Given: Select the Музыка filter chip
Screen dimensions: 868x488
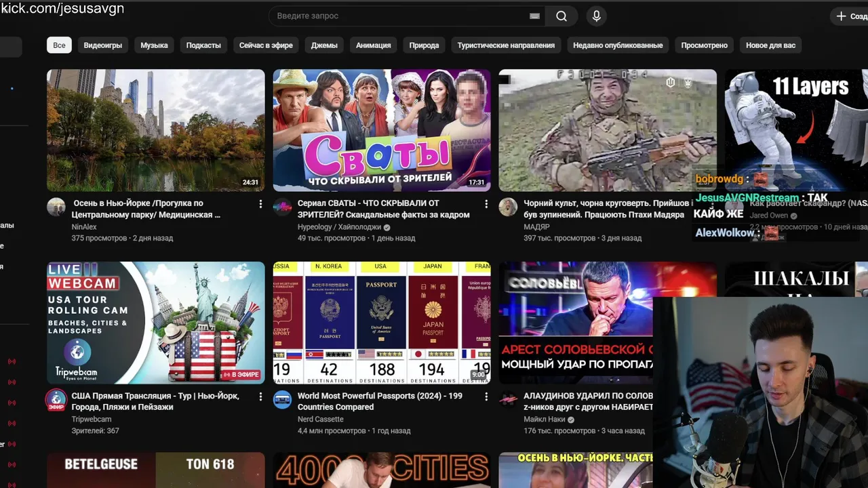Looking at the screenshot, I should pos(154,45).
